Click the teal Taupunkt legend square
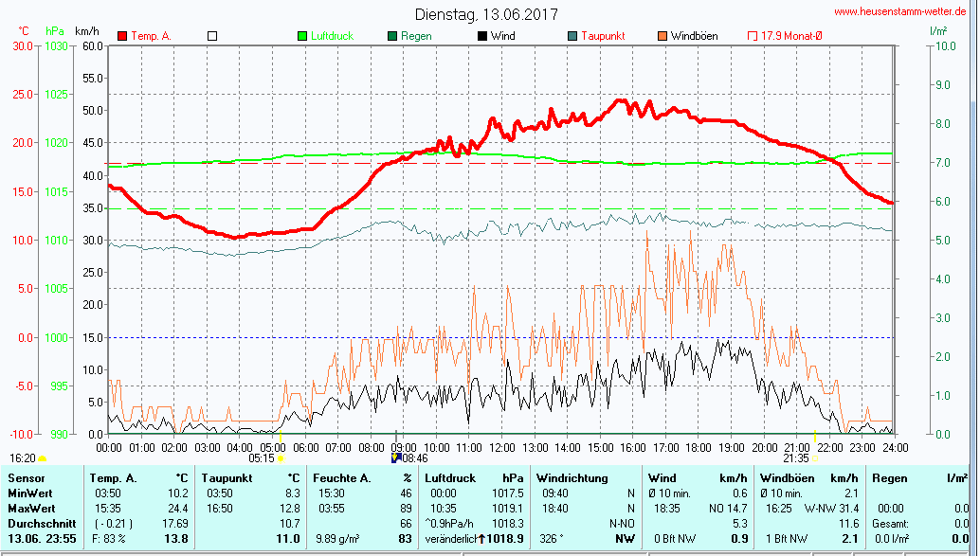This screenshot has width=980, height=556. coord(572,36)
